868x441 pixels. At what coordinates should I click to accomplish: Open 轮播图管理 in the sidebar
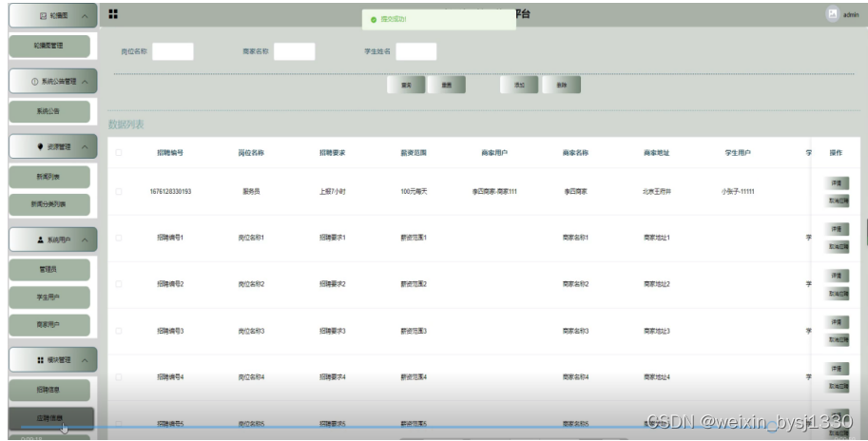49,46
